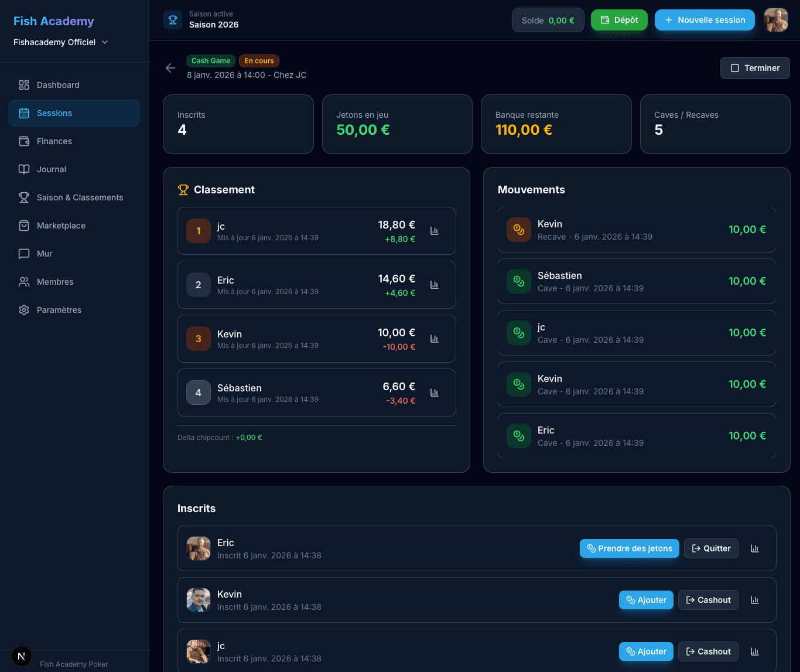The width and height of the screenshot is (800, 672).
Task: Click the back arrow beside Cash Game
Action: [x=170, y=68]
